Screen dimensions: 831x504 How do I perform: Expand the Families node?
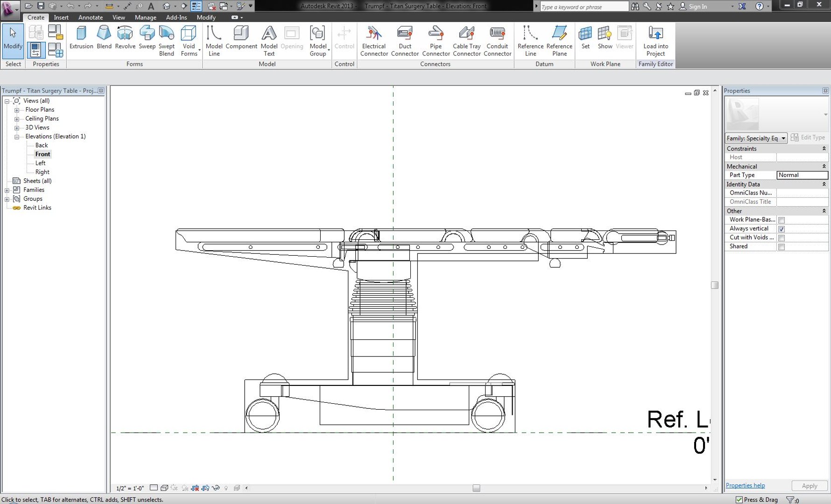point(7,190)
